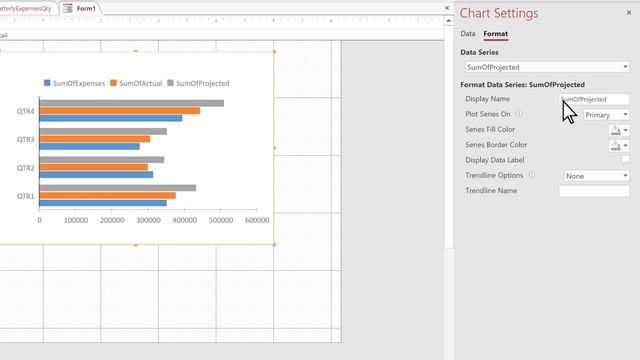This screenshot has width=640, height=360.
Task: Click the QTR2 axis label
Action: pyautogui.click(x=25, y=168)
